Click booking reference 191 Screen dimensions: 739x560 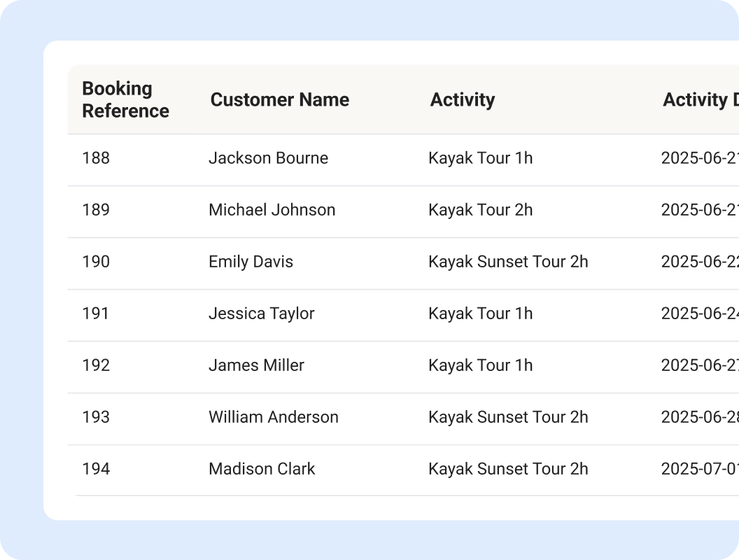coord(96,314)
